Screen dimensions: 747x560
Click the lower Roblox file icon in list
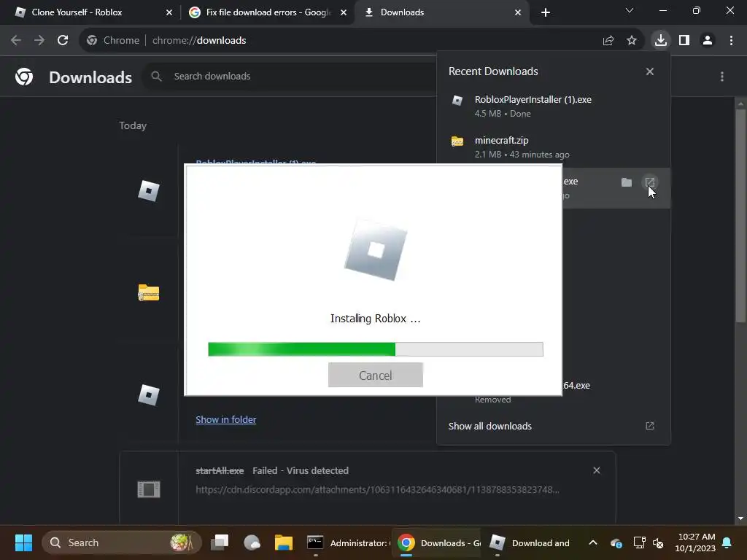(149, 394)
